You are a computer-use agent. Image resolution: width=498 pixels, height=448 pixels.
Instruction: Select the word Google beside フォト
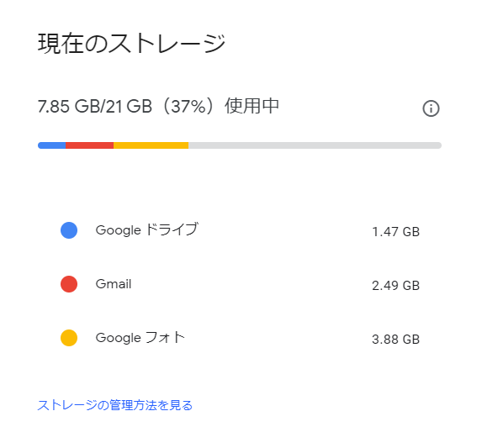[x=118, y=338]
